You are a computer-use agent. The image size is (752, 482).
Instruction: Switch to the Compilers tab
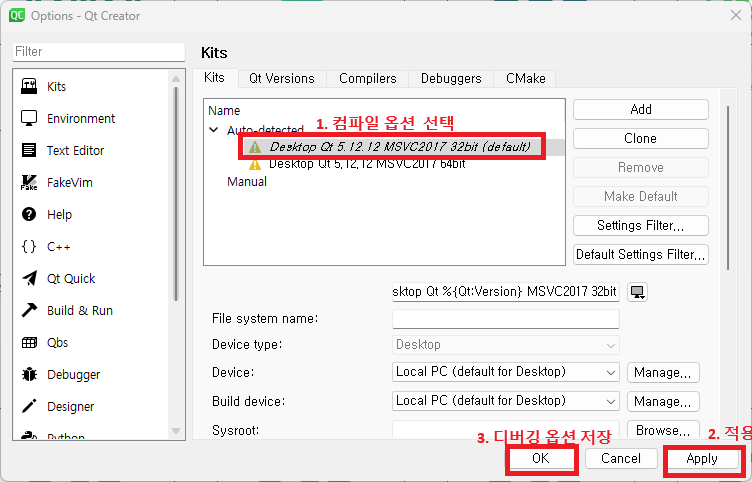click(x=367, y=79)
